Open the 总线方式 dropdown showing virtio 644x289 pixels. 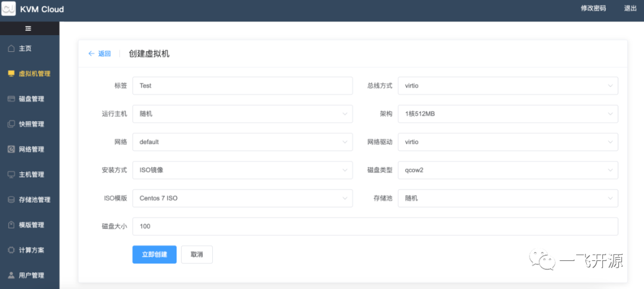pos(508,86)
